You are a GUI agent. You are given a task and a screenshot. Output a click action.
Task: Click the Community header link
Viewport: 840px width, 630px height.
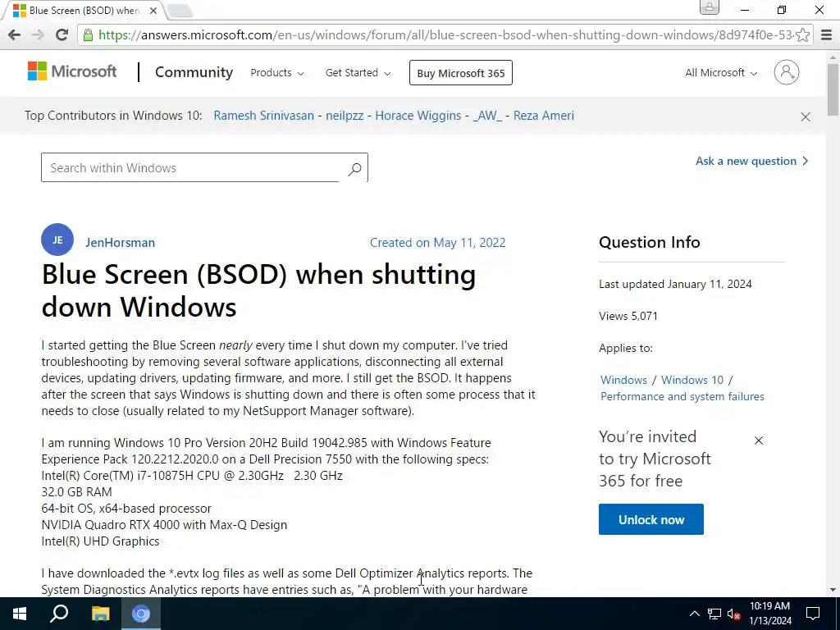point(194,72)
